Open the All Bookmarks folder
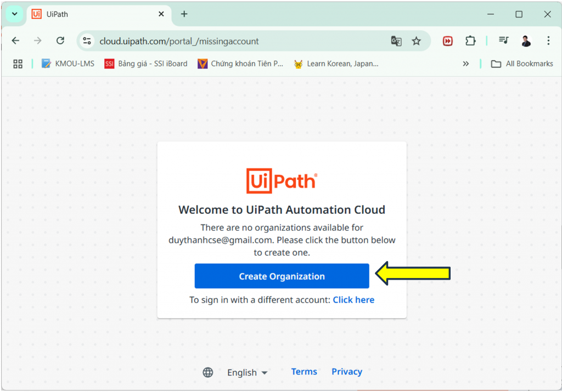This screenshot has height=392, width=562. tap(522, 64)
